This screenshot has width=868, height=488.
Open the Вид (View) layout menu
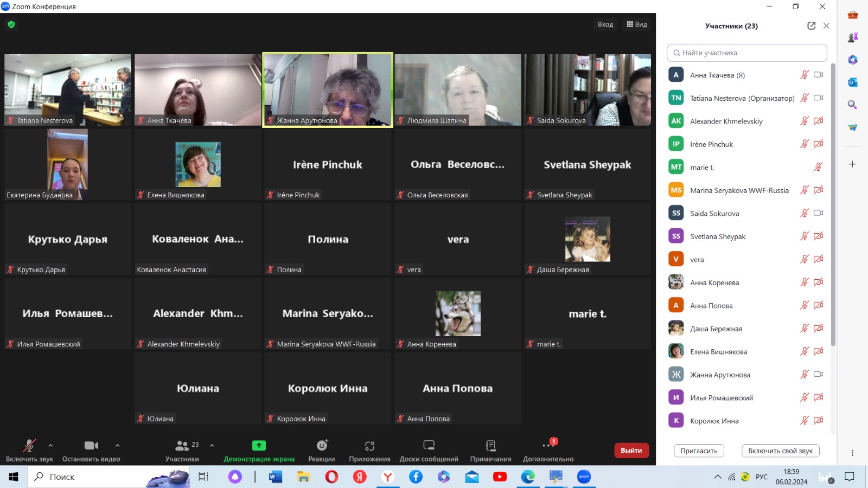point(637,24)
